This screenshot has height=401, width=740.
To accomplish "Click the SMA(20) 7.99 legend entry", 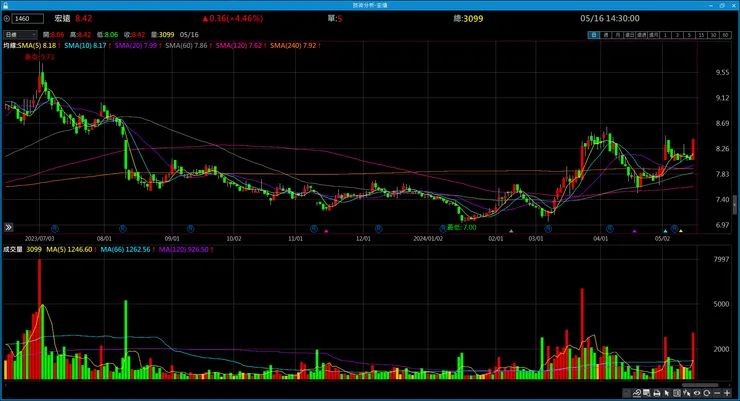I will pyautogui.click(x=137, y=45).
